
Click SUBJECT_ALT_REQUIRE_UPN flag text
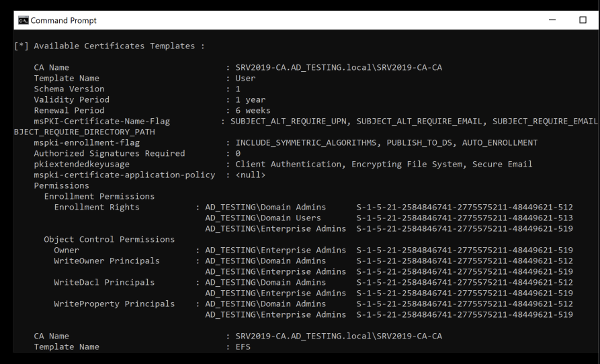pyautogui.click(x=288, y=121)
